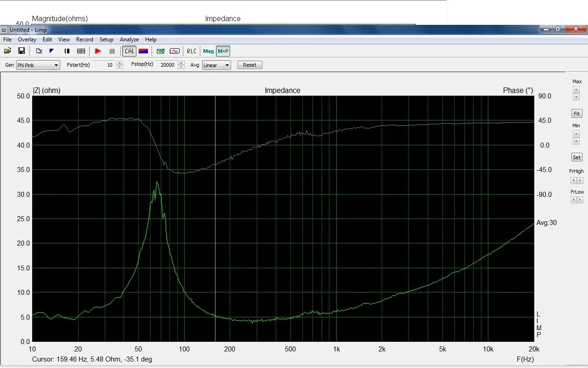This screenshot has width=588, height=368.
Task: Raise the graph Max with the up arrow
Action: pyautogui.click(x=576, y=90)
